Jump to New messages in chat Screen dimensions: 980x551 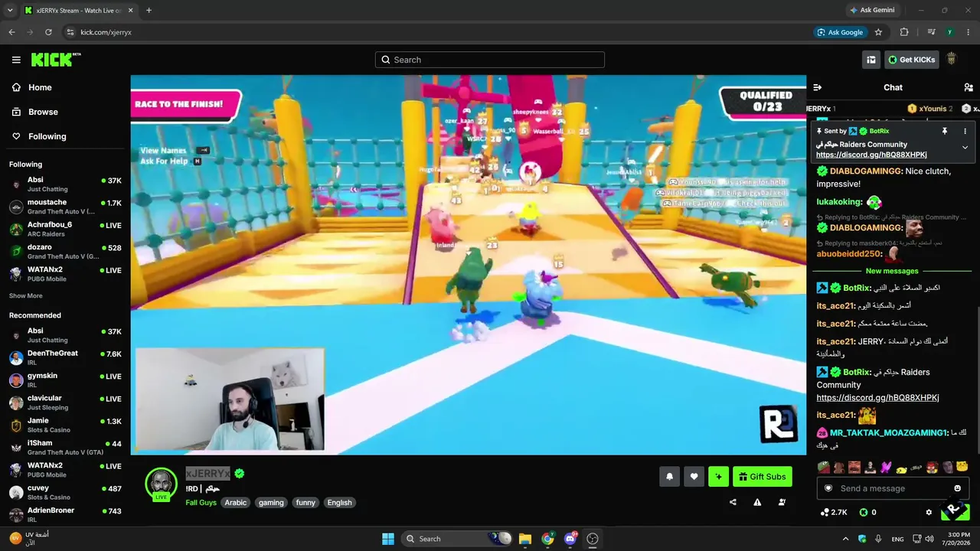892,271
